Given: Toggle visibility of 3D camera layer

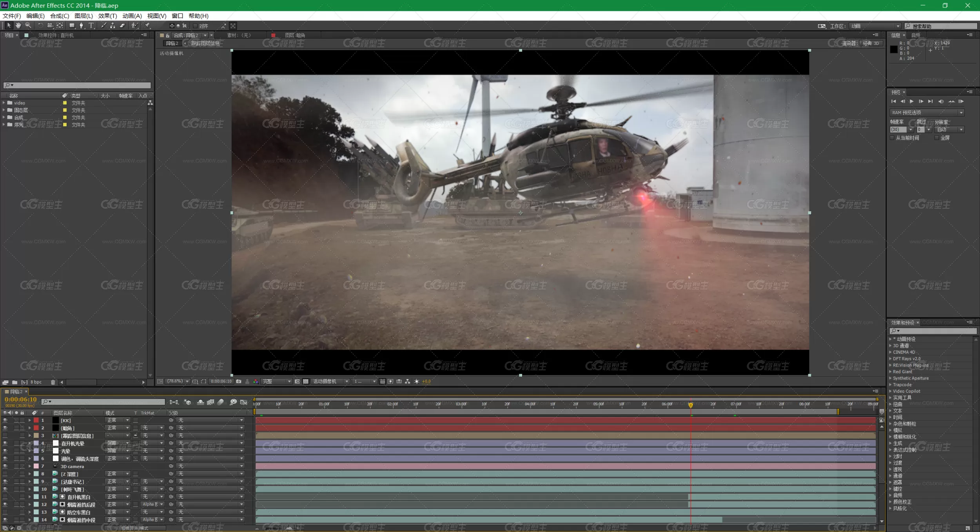Looking at the screenshot, I should coord(5,466).
